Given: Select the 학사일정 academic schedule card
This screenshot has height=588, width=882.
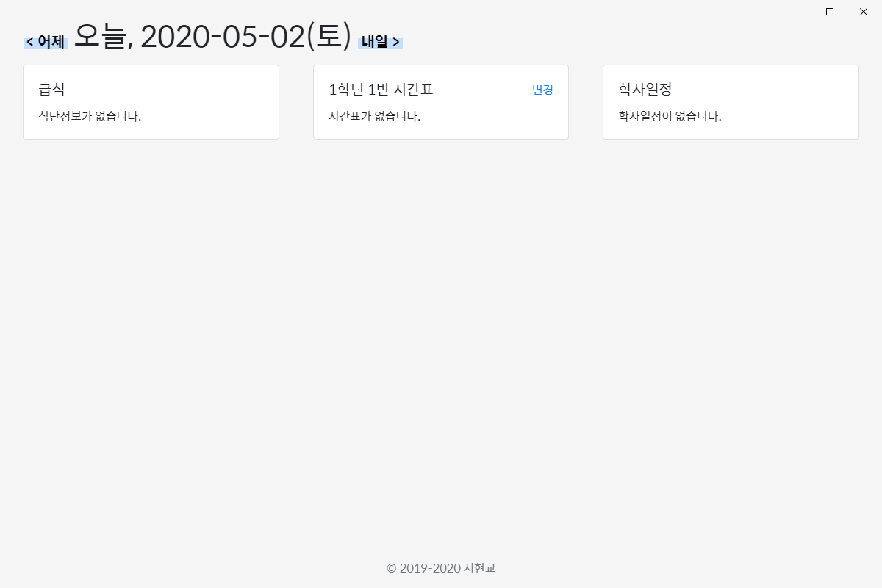Looking at the screenshot, I should tap(731, 101).
